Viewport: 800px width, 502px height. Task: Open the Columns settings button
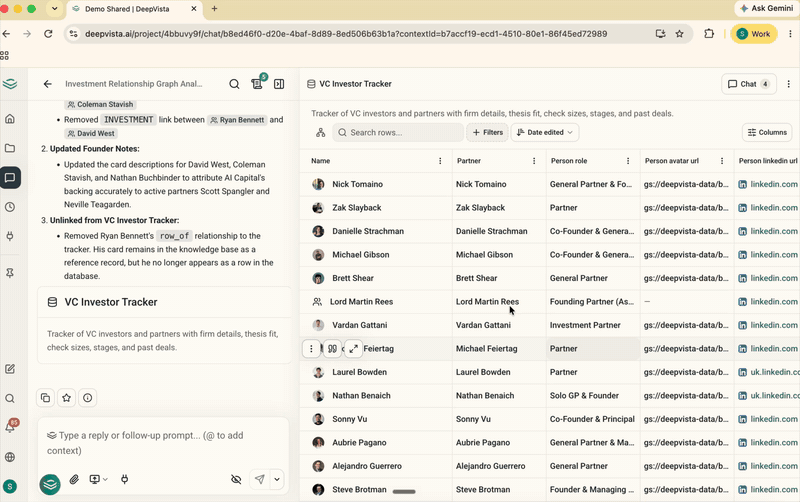coord(767,133)
